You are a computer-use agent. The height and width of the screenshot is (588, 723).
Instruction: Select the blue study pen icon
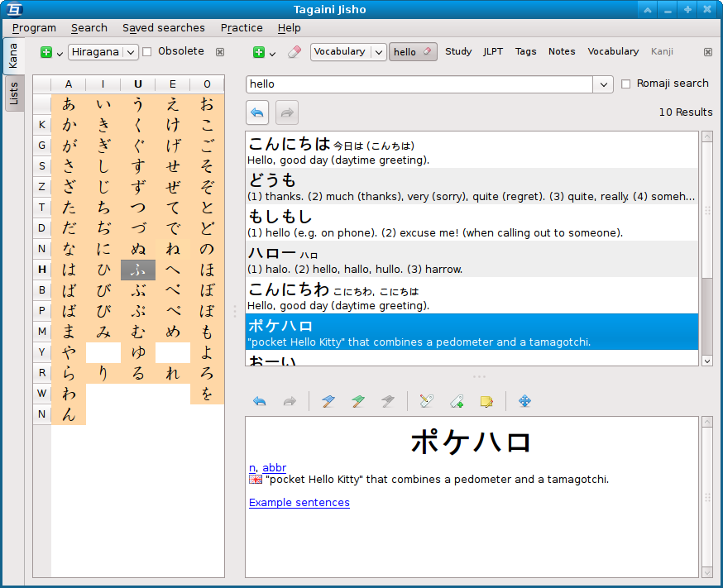(328, 401)
